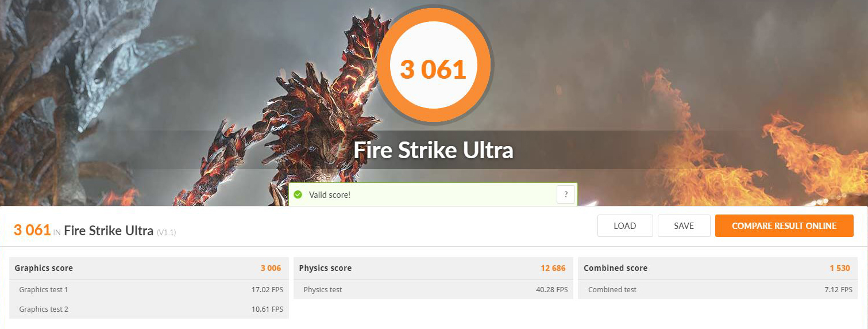Click the SAVE button
Image resolution: width=868 pixels, height=329 pixels.
click(684, 226)
